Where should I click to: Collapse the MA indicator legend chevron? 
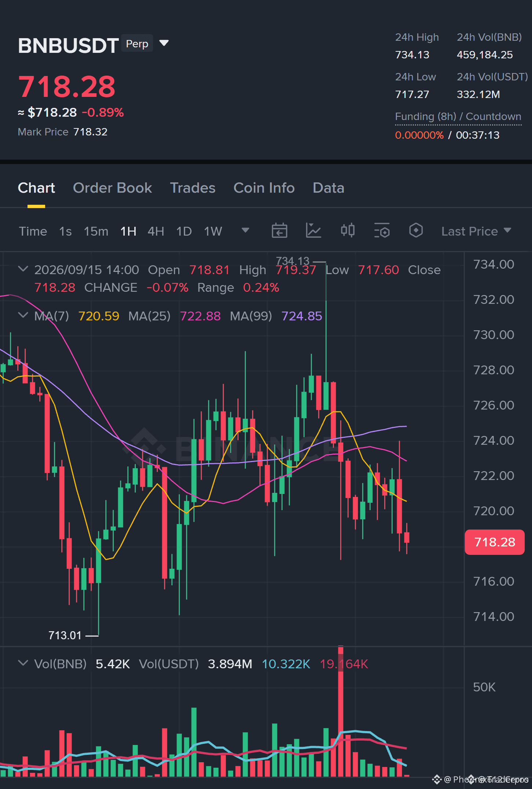coord(23,315)
